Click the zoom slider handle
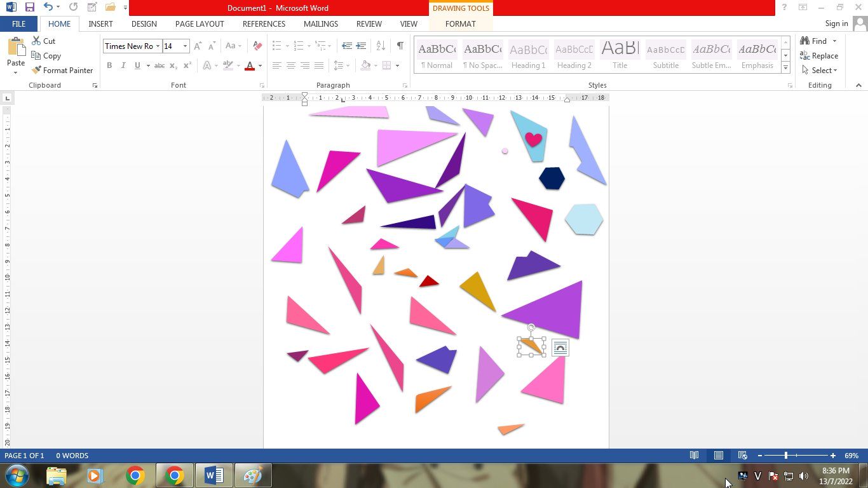 [x=786, y=456]
